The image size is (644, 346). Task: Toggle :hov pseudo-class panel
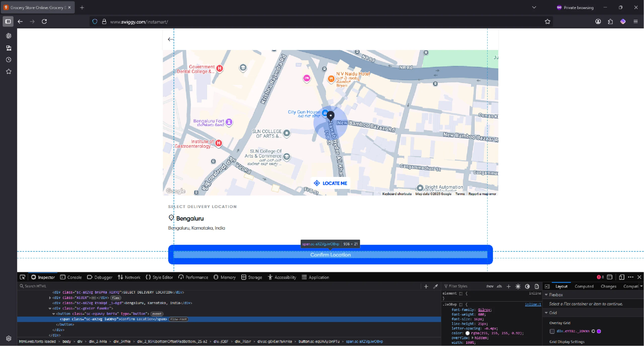490,286
